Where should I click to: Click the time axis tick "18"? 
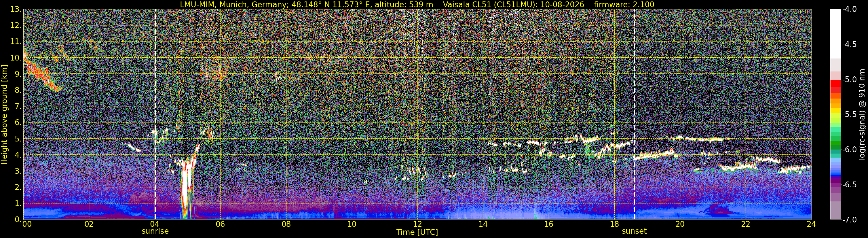(x=614, y=224)
